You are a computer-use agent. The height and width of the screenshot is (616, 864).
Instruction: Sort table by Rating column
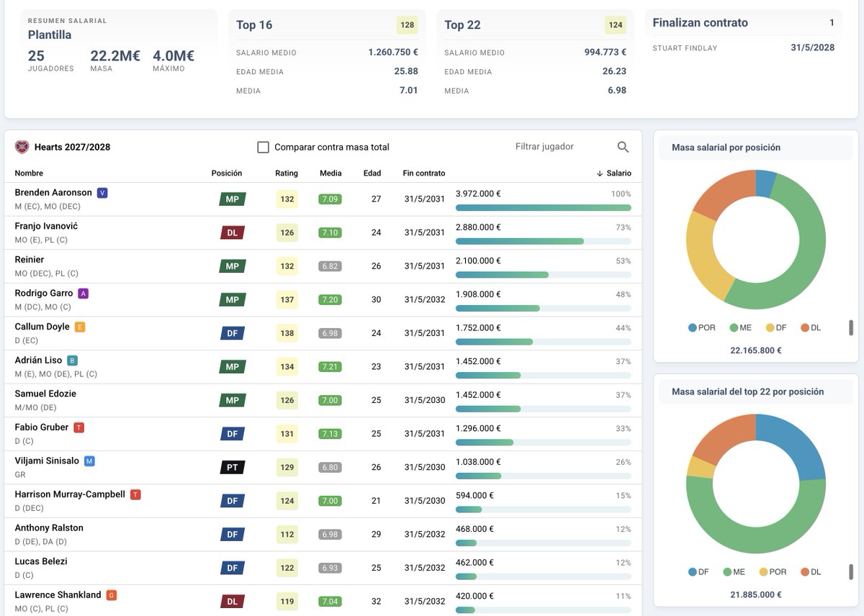tap(287, 173)
